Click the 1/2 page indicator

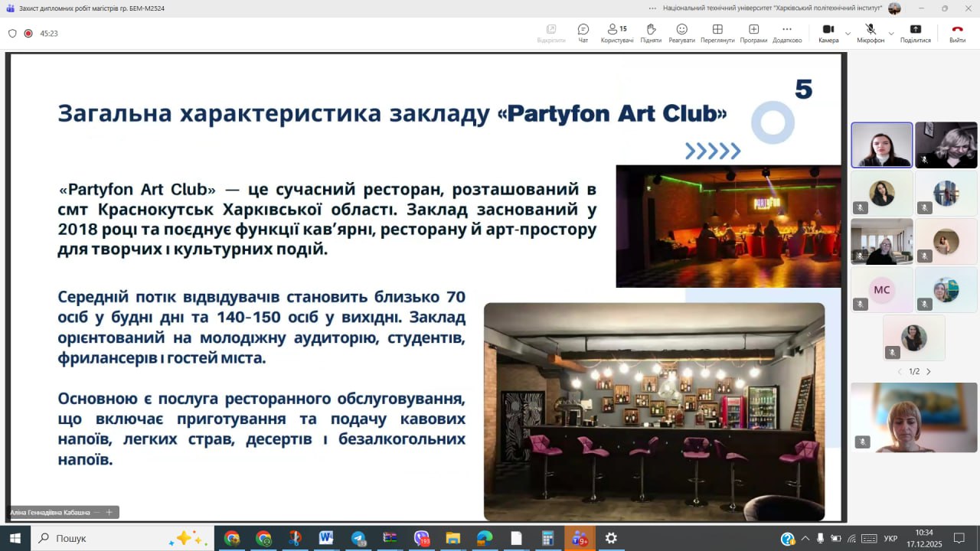[x=914, y=372]
